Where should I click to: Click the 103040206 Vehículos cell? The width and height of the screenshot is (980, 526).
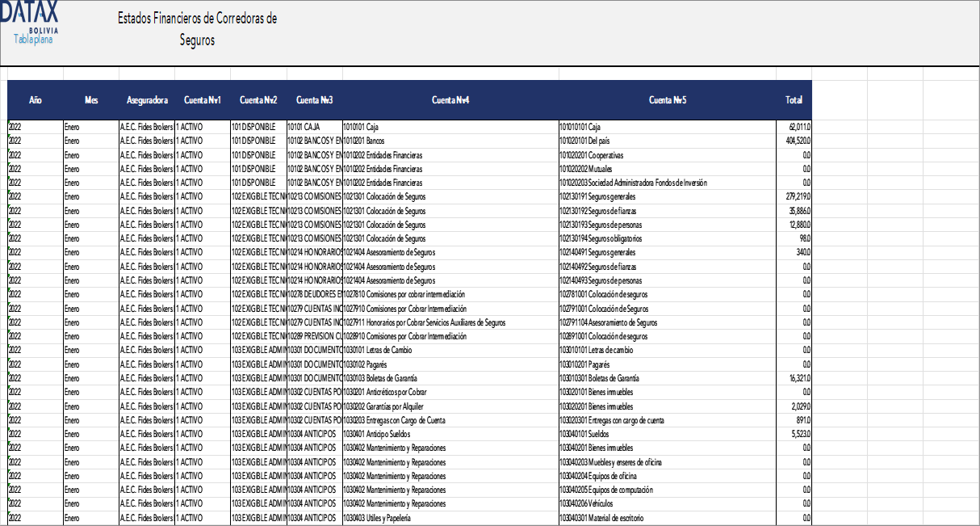[668, 503]
